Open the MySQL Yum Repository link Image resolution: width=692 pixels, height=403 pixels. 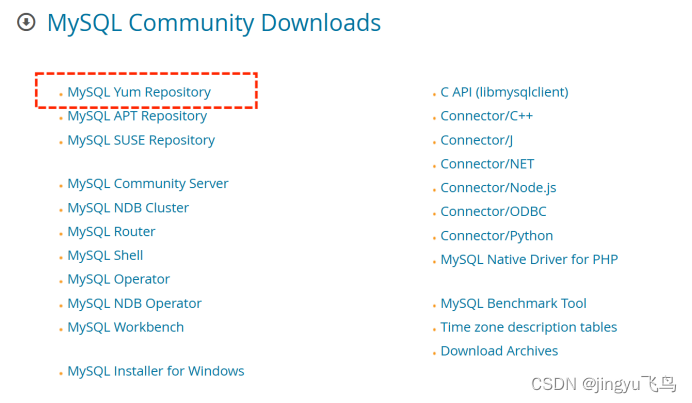(x=139, y=92)
